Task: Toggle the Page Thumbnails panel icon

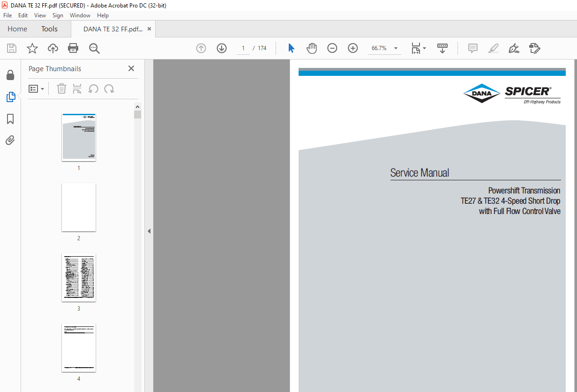Action: pos(10,97)
